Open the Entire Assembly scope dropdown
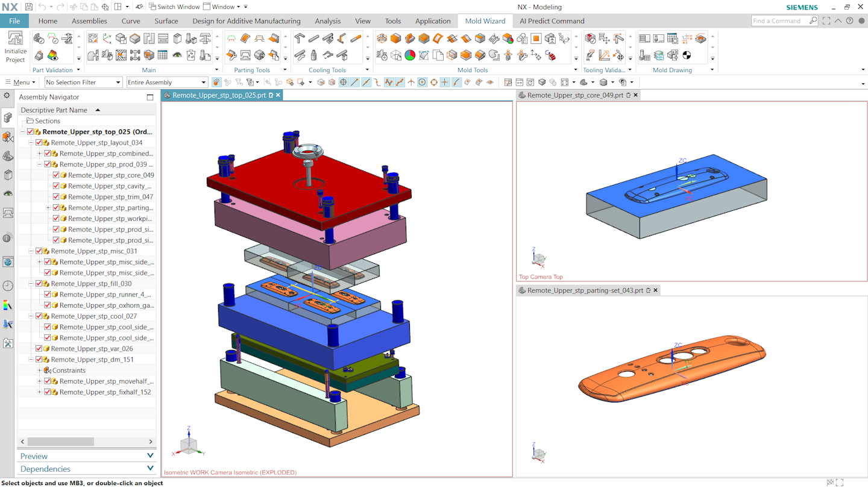The width and height of the screenshot is (868, 488). [203, 82]
